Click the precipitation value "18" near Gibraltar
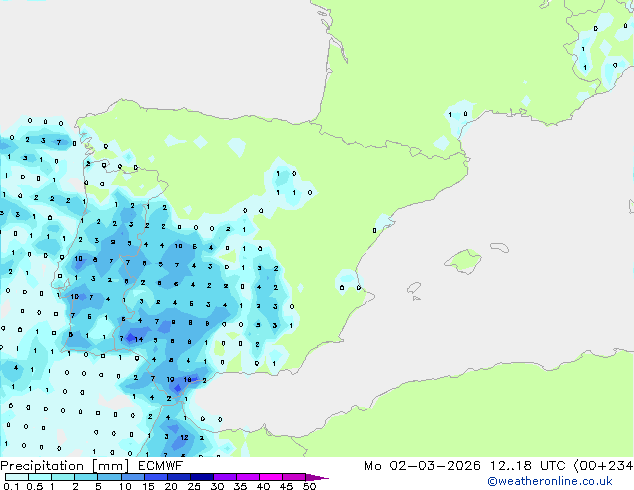The width and height of the screenshot is (634, 490). coord(187,380)
